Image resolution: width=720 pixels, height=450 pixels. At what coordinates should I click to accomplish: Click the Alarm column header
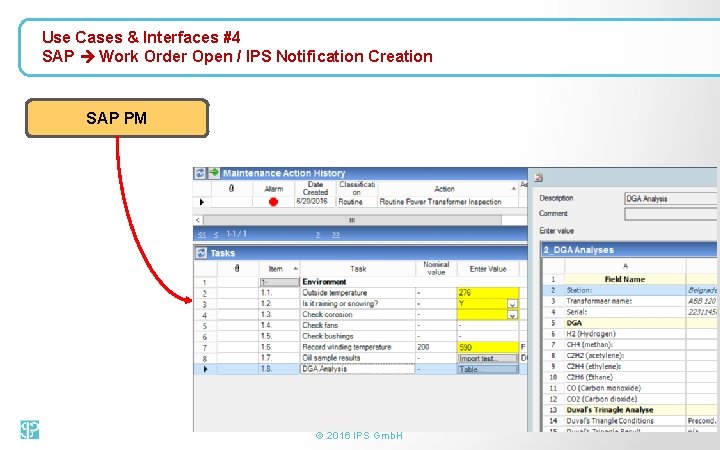click(x=274, y=189)
